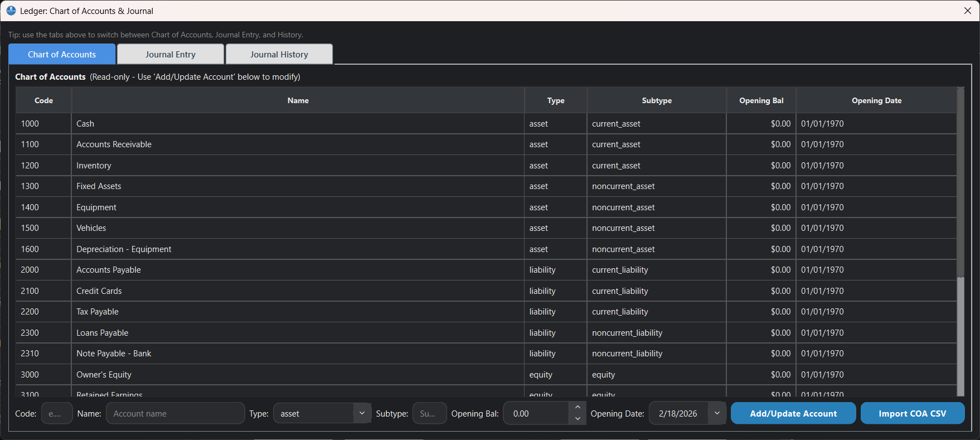
Task: Select the Inventory account name cell
Action: 298,165
